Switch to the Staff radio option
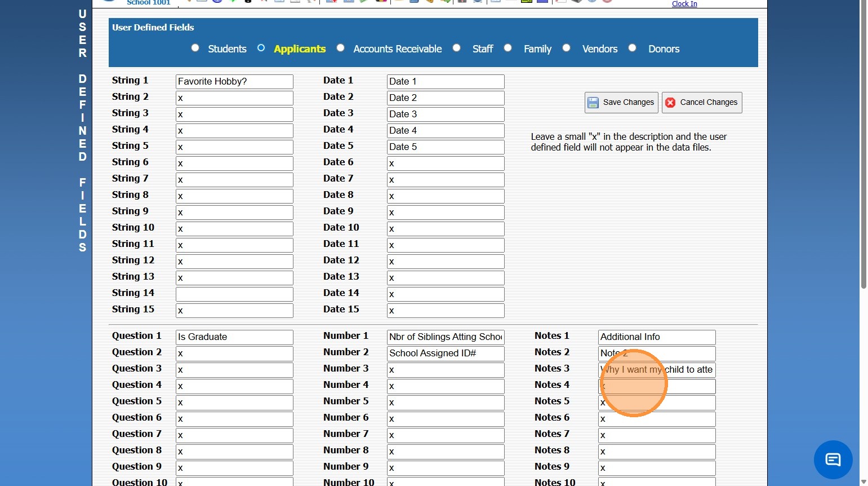Image resolution: width=868 pixels, height=486 pixels. 456,48
